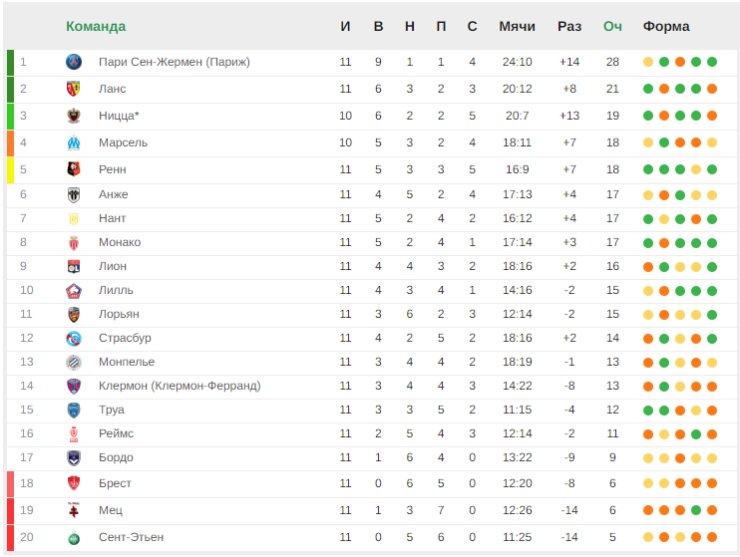Image resolution: width=740 pixels, height=557 pixels.
Task: Click the Saint-Étienne green crest
Action: point(74,538)
